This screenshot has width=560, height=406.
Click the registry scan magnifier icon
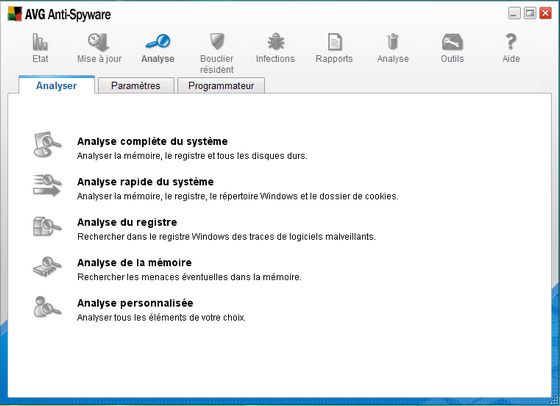[x=47, y=226]
